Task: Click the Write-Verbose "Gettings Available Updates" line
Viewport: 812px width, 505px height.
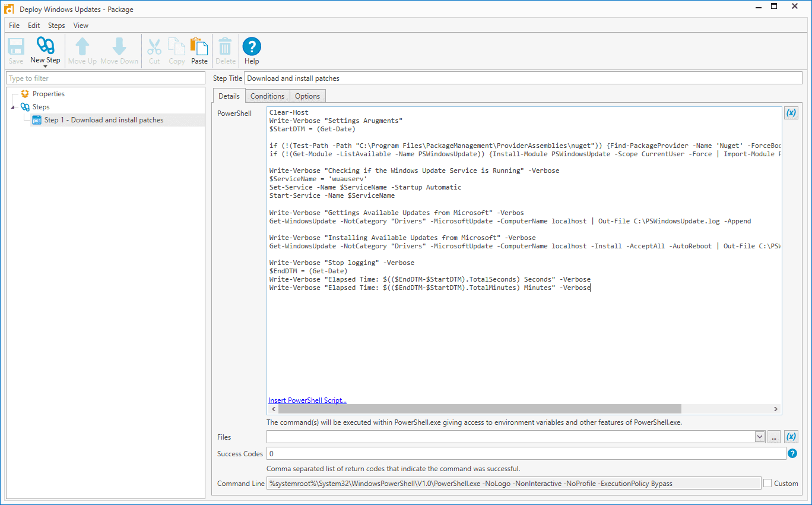Action: (x=397, y=212)
